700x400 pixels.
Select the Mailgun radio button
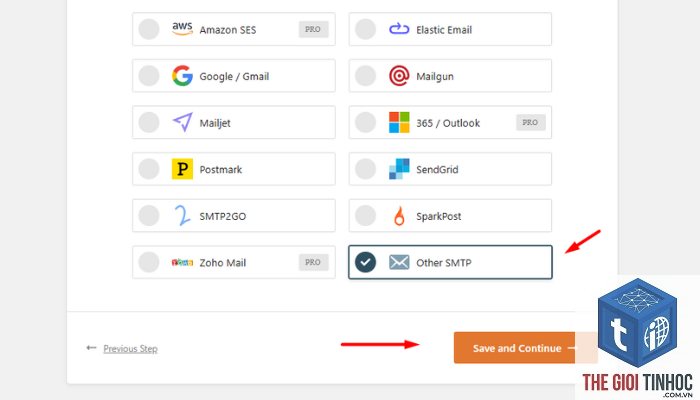[365, 75]
